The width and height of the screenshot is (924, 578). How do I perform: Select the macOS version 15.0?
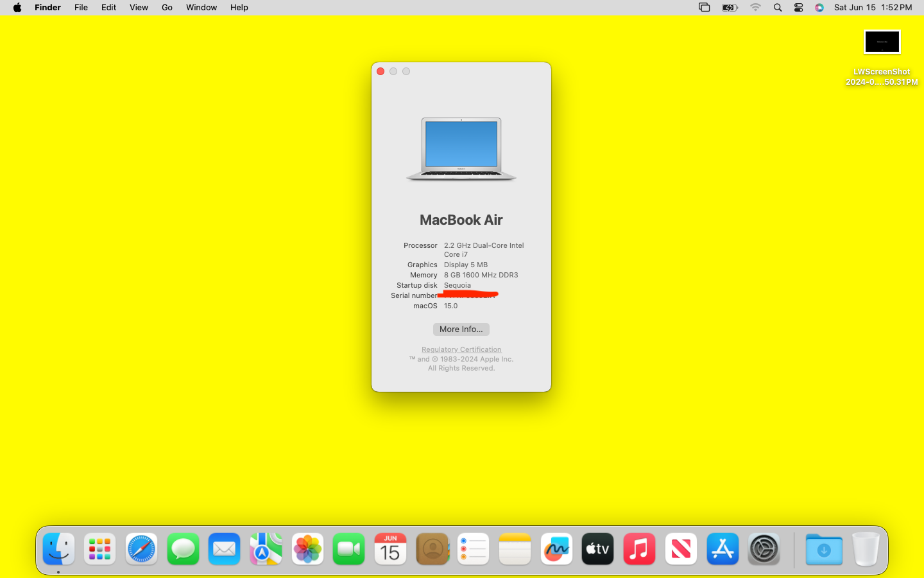tap(451, 306)
